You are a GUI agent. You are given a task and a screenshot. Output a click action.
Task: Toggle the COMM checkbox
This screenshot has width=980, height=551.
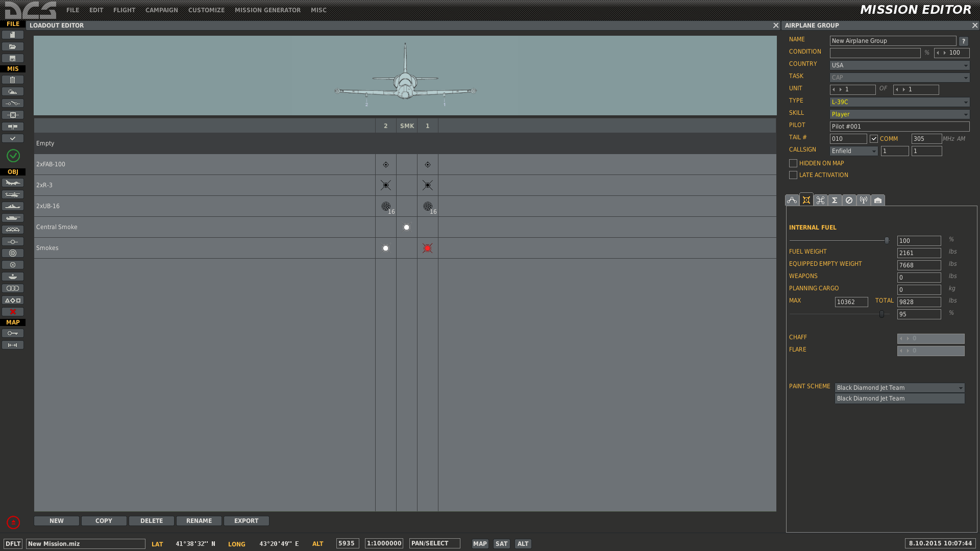pyautogui.click(x=874, y=139)
